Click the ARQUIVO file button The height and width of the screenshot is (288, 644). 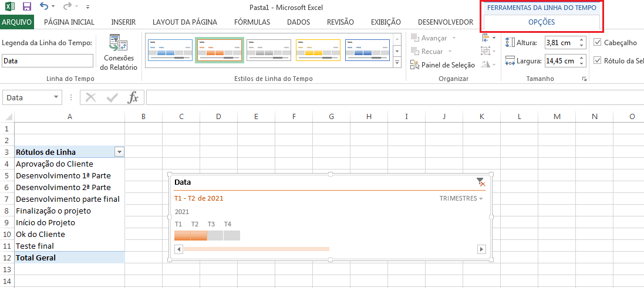coord(17,22)
